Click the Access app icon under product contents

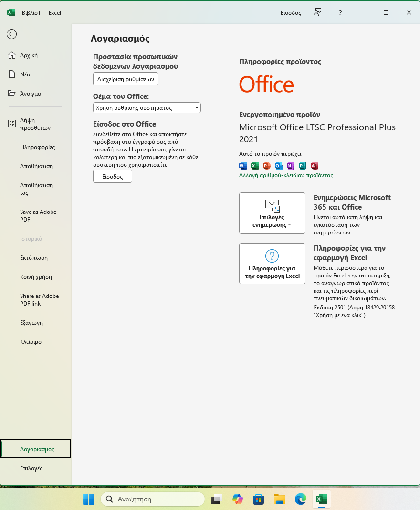pos(315,166)
